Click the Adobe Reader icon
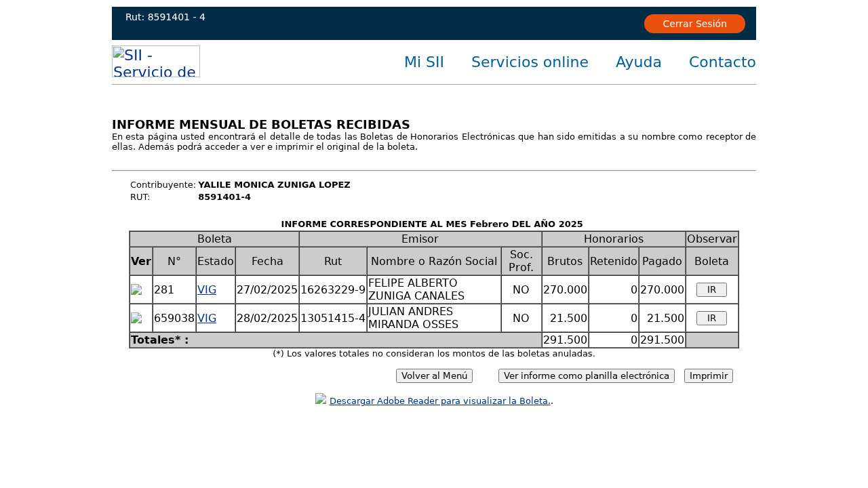This screenshot has height=488, width=868. (x=321, y=399)
